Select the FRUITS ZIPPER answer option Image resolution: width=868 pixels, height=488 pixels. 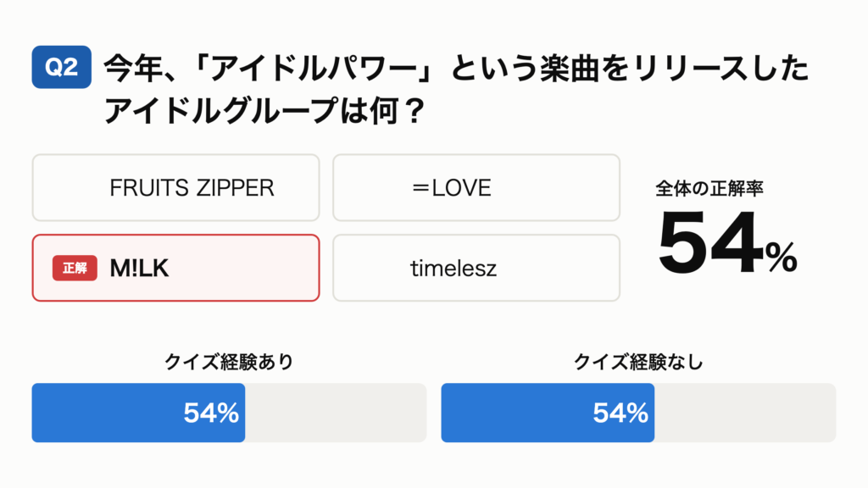[176, 187]
